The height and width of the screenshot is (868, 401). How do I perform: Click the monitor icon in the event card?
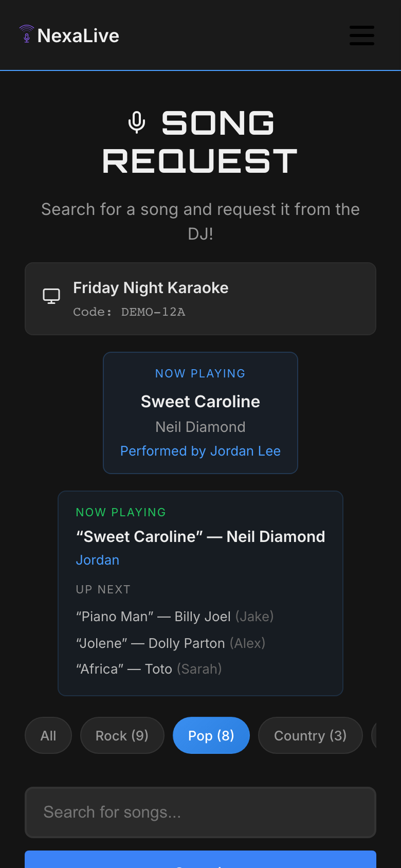[51, 296]
